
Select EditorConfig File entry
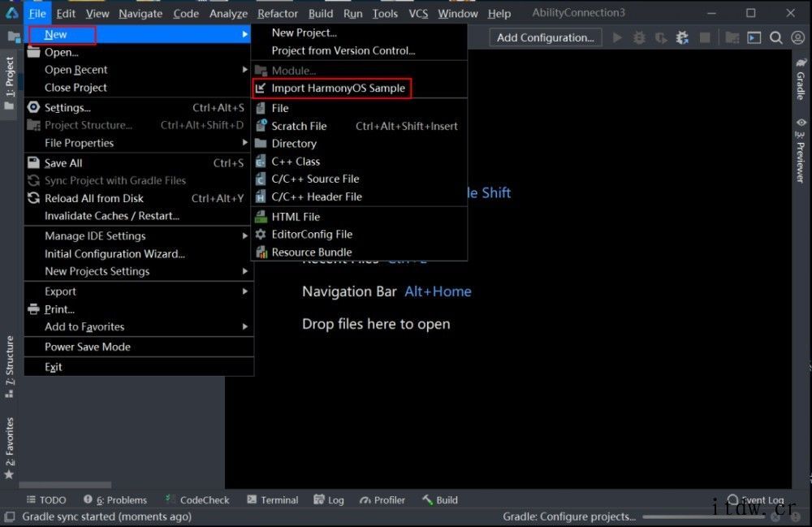pos(360,235)
